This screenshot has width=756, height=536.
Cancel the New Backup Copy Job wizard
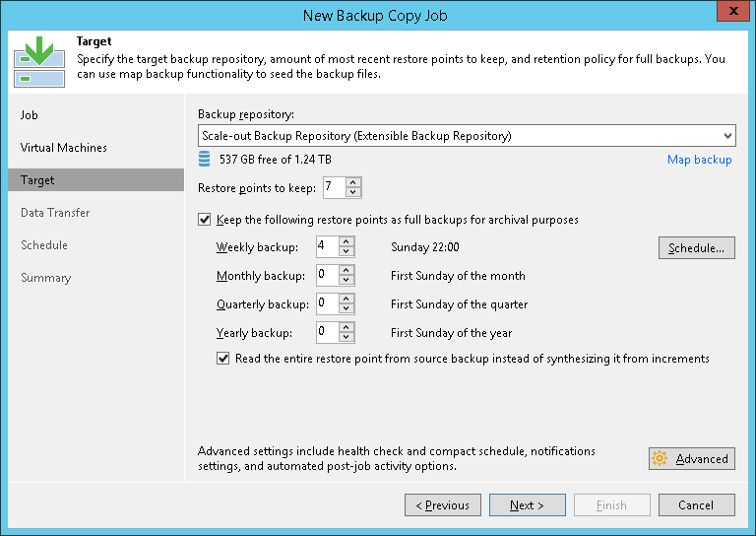point(696,505)
